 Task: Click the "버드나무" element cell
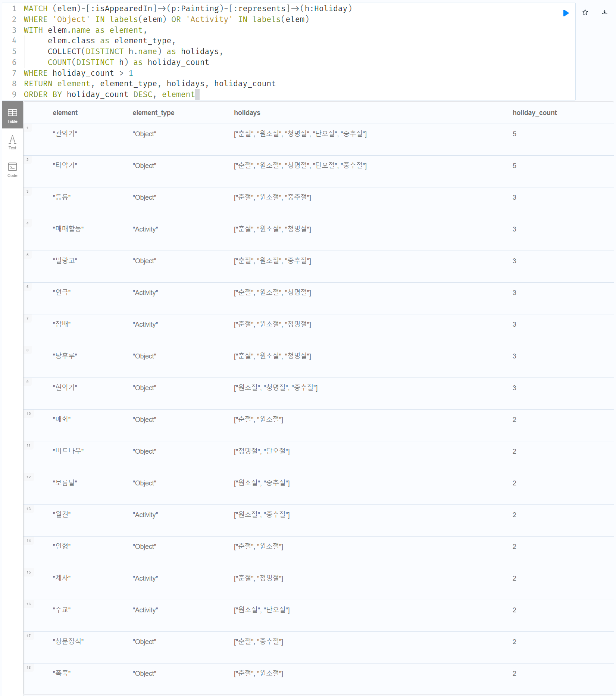[x=68, y=451]
